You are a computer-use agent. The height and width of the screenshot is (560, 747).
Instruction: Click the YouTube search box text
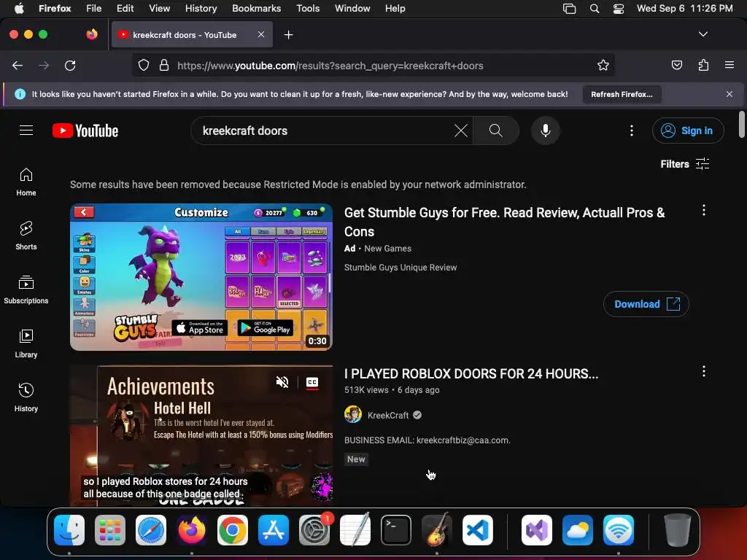pos(245,131)
